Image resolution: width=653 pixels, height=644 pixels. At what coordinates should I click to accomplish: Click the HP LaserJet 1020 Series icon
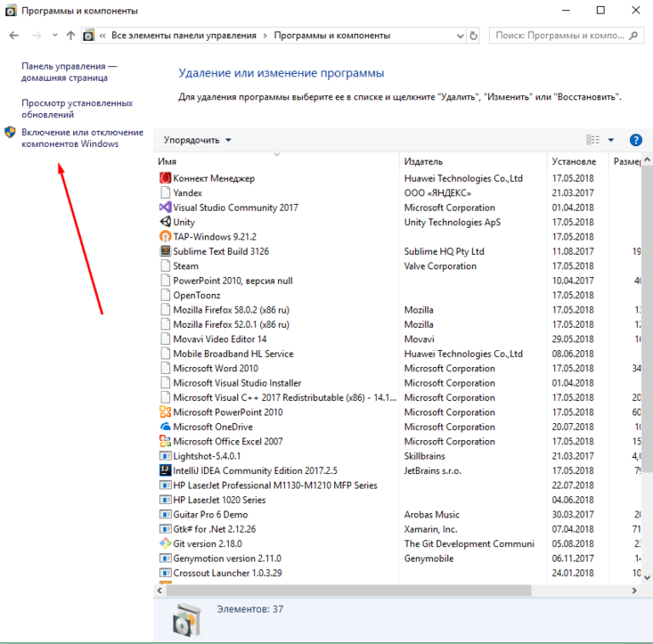(165, 500)
